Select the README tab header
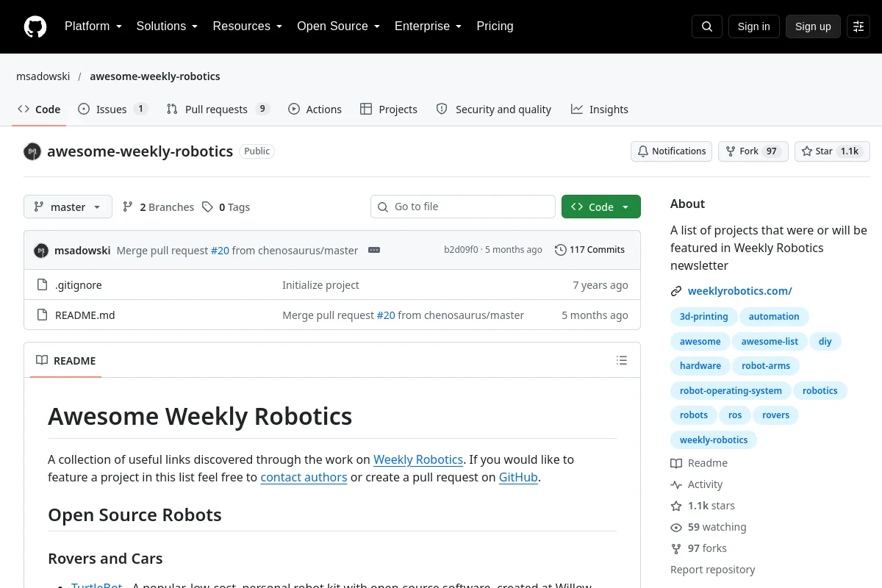This screenshot has height=588, width=882. click(x=65, y=361)
